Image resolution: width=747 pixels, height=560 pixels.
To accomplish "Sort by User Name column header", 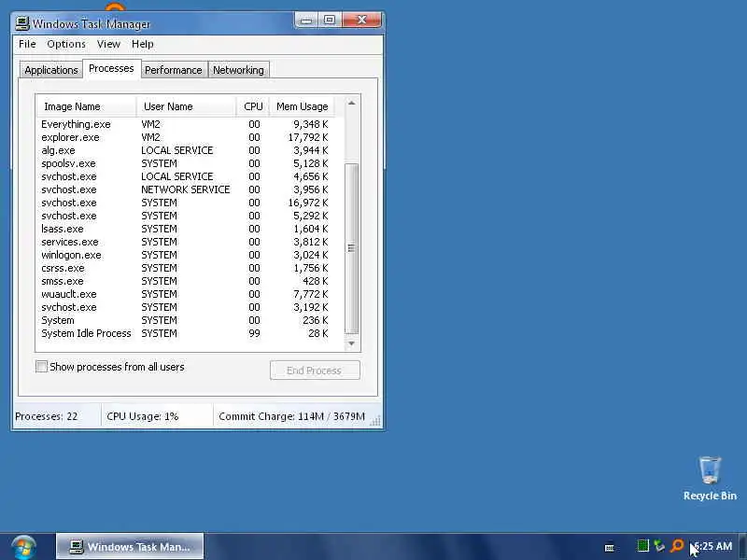I will pyautogui.click(x=186, y=106).
